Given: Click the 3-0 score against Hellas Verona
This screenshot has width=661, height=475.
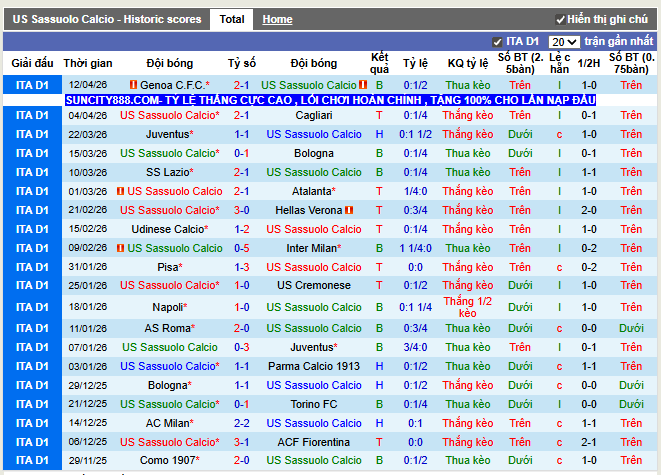Looking at the screenshot, I should tap(241, 210).
